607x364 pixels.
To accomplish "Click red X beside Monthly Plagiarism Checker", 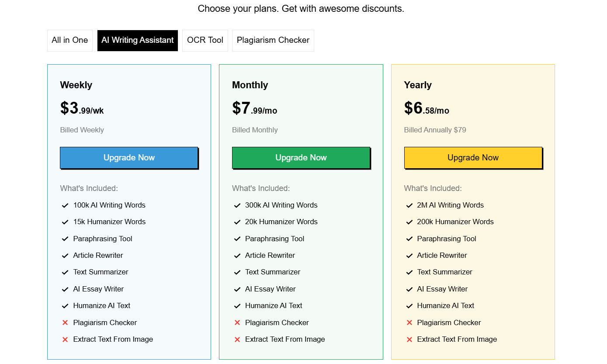I will pos(237,322).
